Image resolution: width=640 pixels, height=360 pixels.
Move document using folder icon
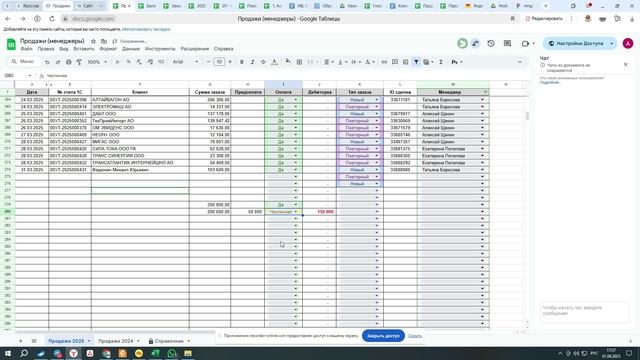point(104,41)
